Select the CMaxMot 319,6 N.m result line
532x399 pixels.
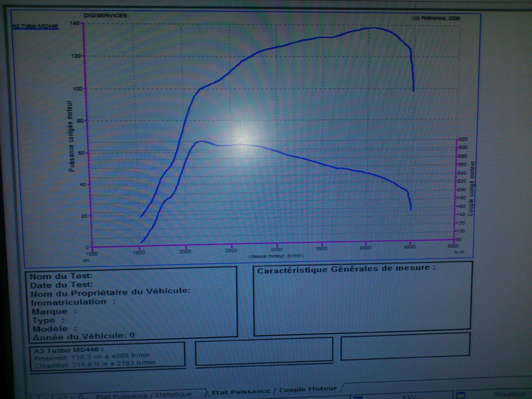(x=93, y=363)
